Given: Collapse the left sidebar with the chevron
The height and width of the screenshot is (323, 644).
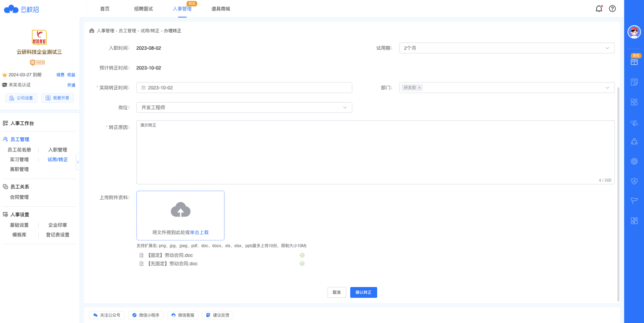Looking at the screenshot, I should (x=78, y=162).
